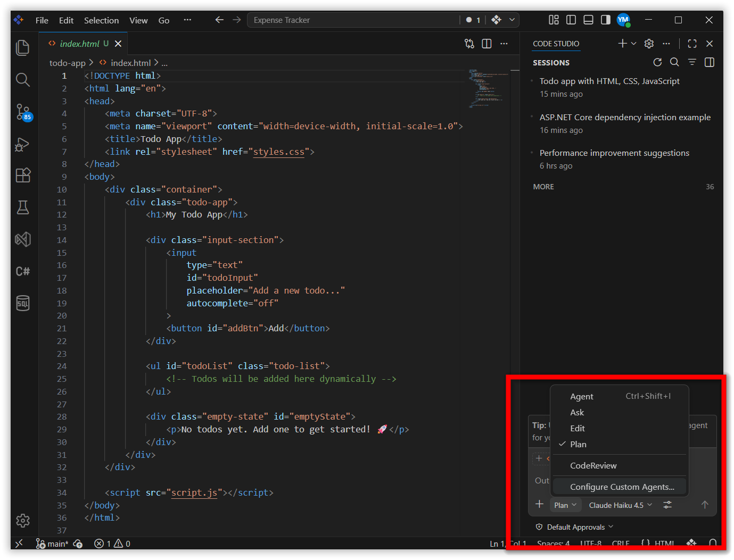Expand the new chat dropdown chevron
Image resolution: width=734 pixels, height=560 pixels.
coord(633,44)
